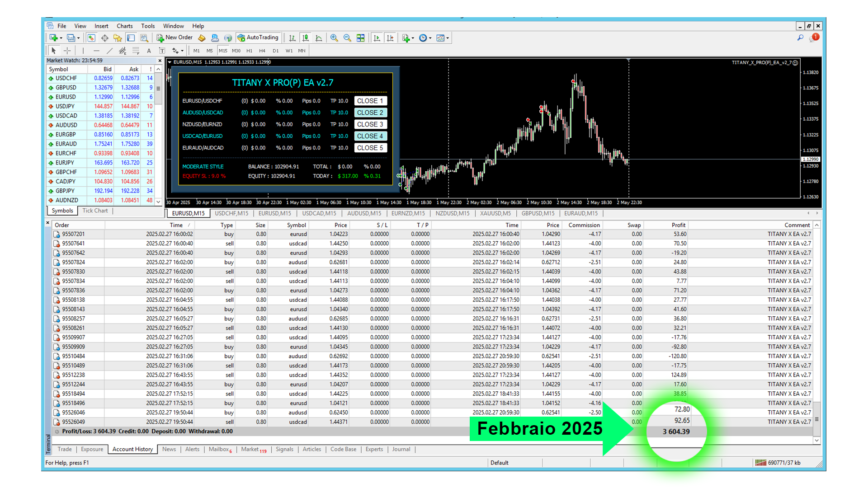Select the Journal terminal tab
The image size is (868, 488).
point(401,449)
